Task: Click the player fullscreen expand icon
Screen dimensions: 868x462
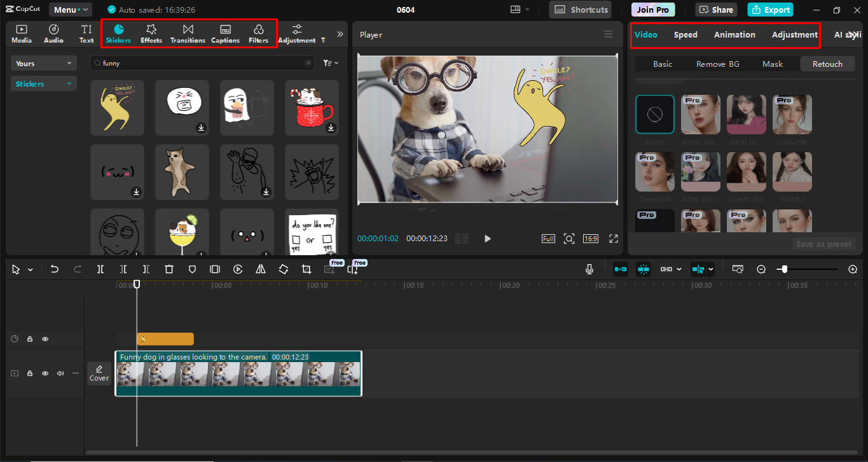Action: click(x=614, y=239)
